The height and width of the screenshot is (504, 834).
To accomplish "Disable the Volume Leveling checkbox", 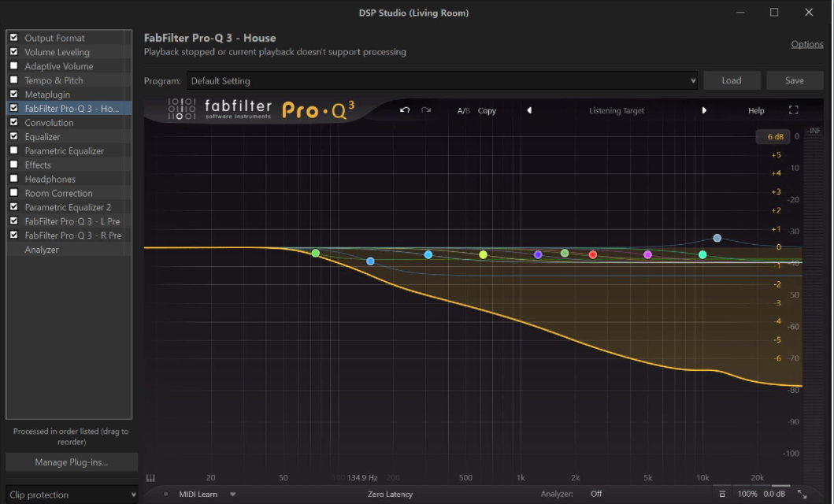I will [x=14, y=51].
